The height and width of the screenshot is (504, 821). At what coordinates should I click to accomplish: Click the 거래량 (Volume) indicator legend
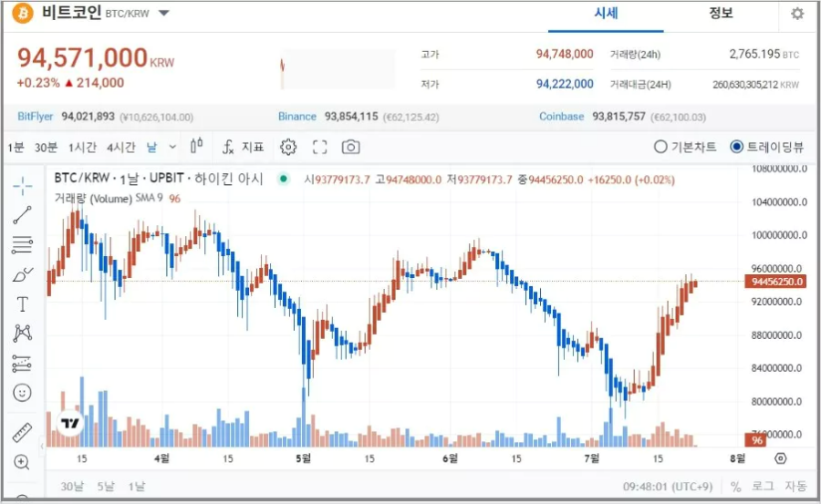coord(118,199)
